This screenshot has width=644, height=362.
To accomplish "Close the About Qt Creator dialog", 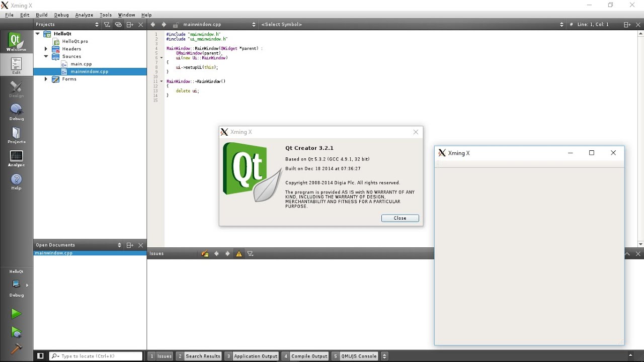I will [x=400, y=218].
